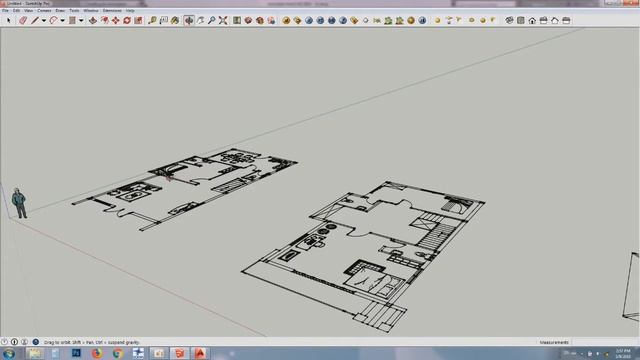This screenshot has height=360, width=640.
Task: Open the Rectangle shape dropdown arrow
Action: click(81, 20)
